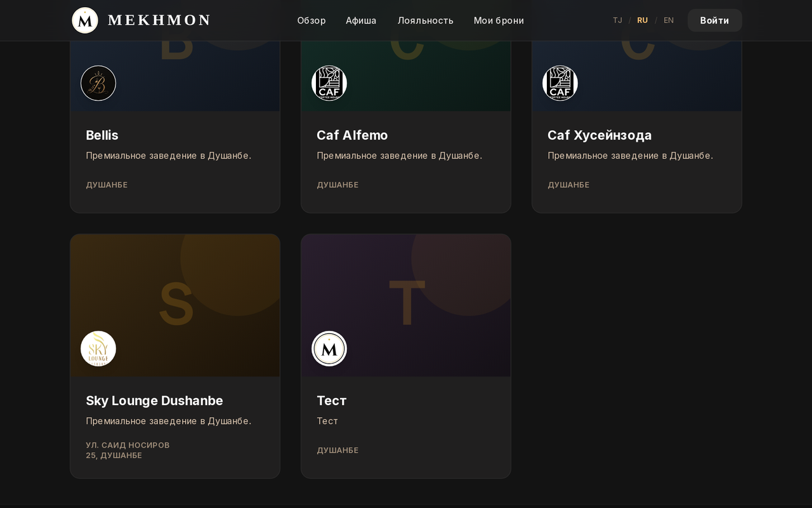
Task: Open the Лояльность section
Action: [x=426, y=20]
